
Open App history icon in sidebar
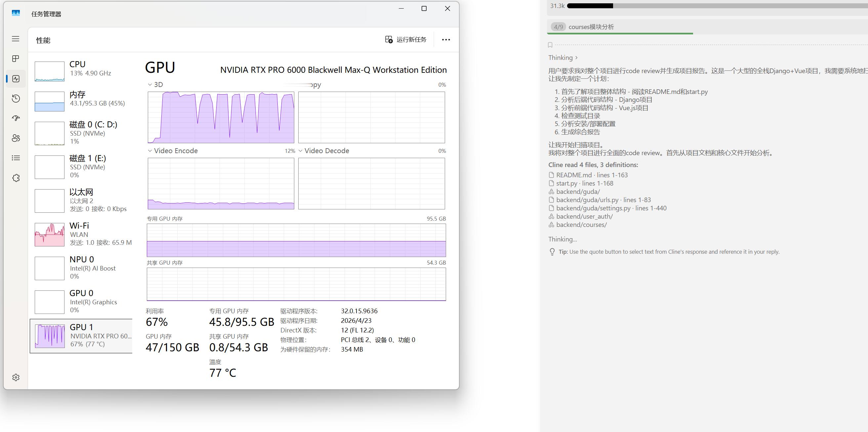[16, 98]
